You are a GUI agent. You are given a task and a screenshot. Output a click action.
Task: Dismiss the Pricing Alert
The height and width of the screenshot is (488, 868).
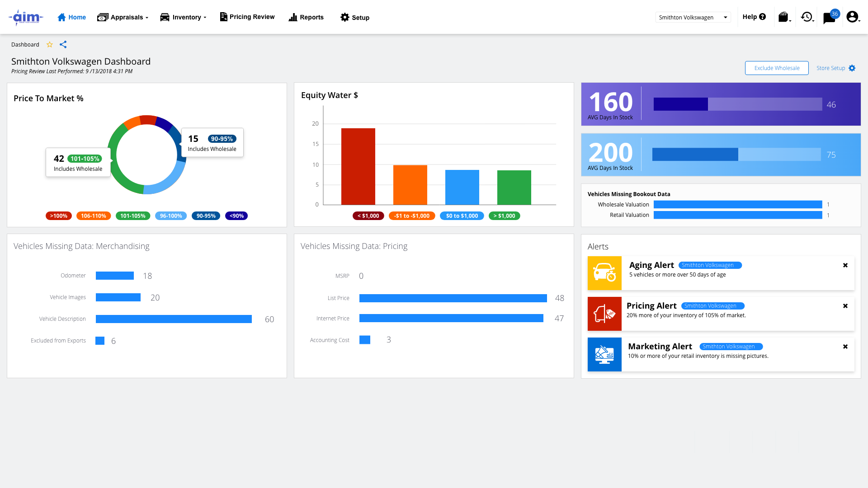(x=845, y=306)
